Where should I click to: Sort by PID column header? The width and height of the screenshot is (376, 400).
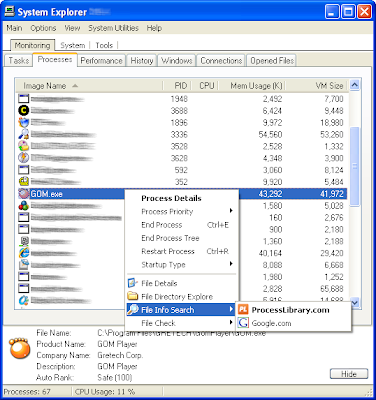click(177, 86)
